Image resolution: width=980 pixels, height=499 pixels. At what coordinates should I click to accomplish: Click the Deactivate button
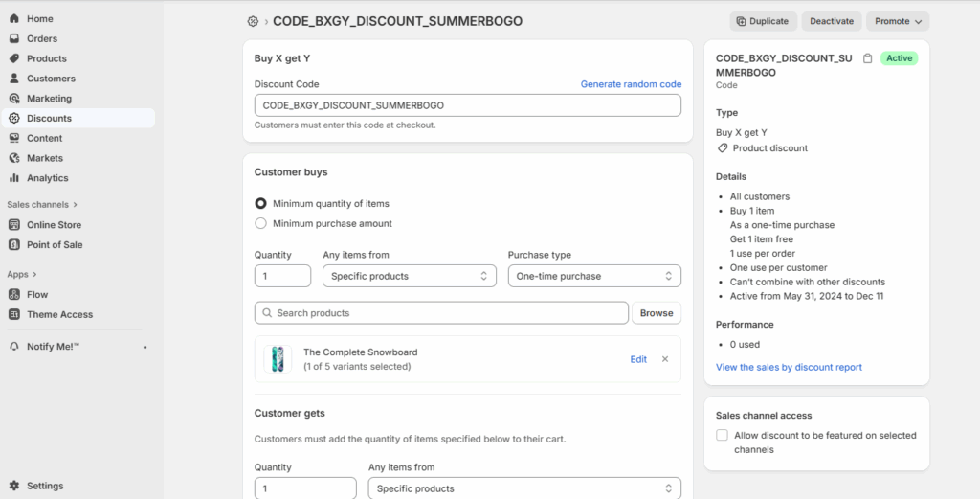click(832, 21)
